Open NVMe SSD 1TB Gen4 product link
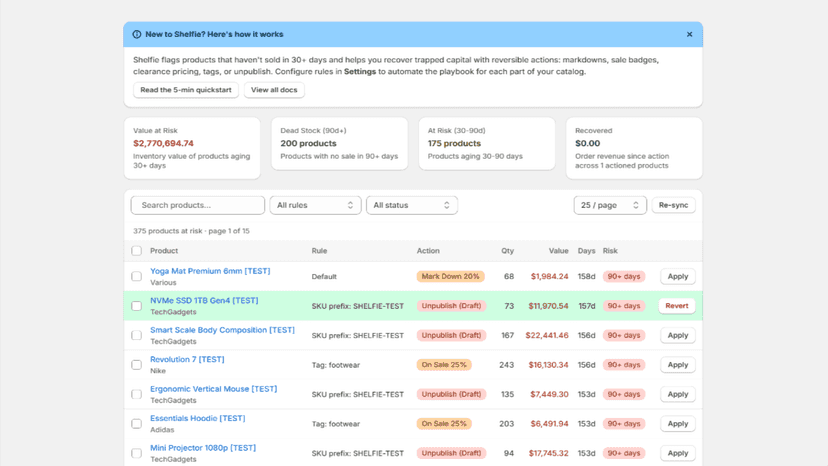This screenshot has height=466, width=828. (204, 301)
